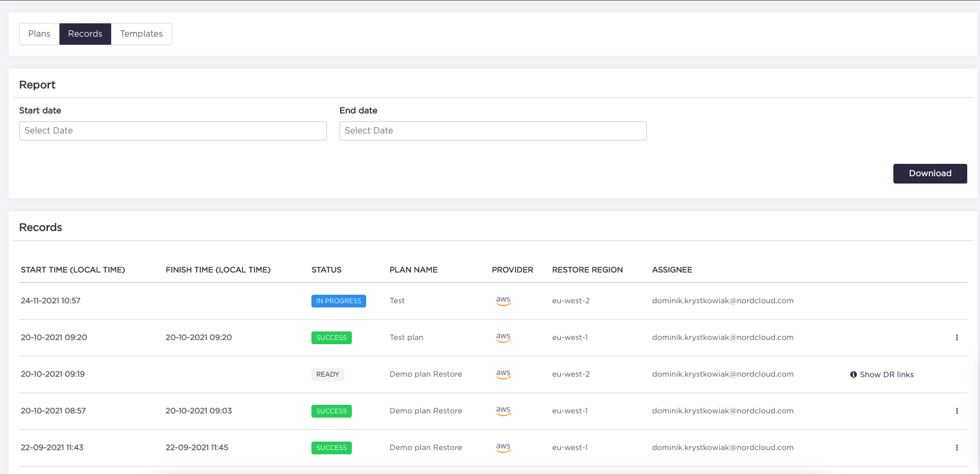This screenshot has width=980, height=474.
Task: Click the SUCCESS badge for Test plan
Action: tap(331, 338)
